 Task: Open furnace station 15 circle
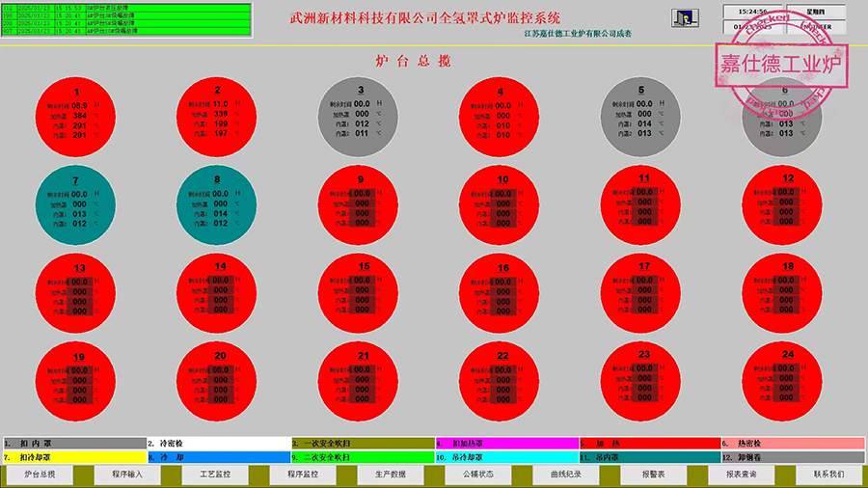tap(358, 293)
